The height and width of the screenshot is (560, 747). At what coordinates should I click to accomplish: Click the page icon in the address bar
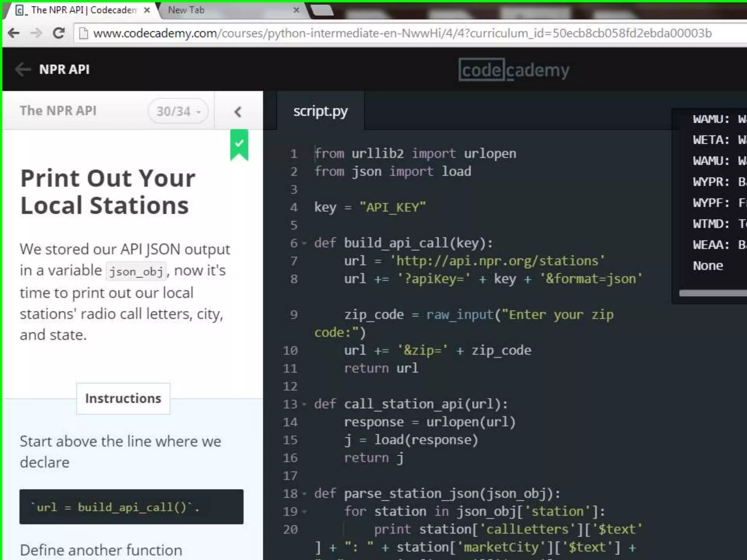point(84,34)
